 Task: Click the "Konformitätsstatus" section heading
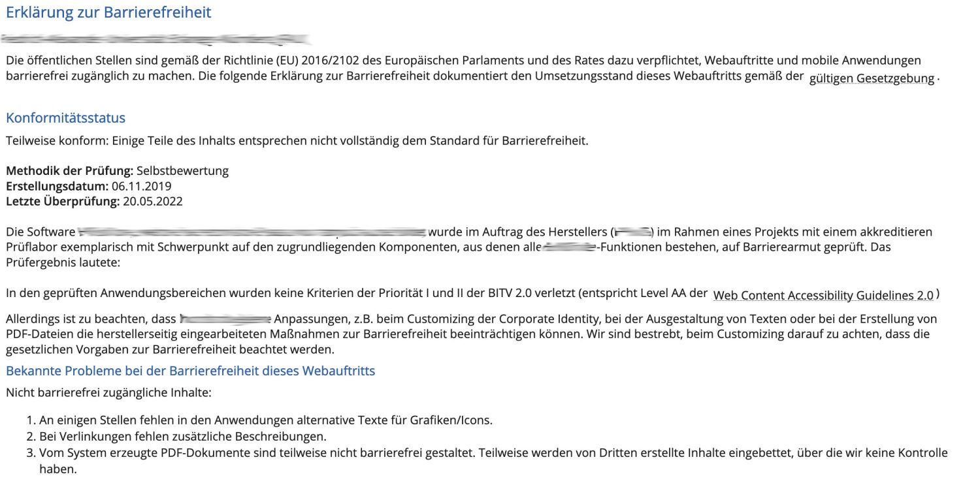pyautogui.click(x=65, y=118)
